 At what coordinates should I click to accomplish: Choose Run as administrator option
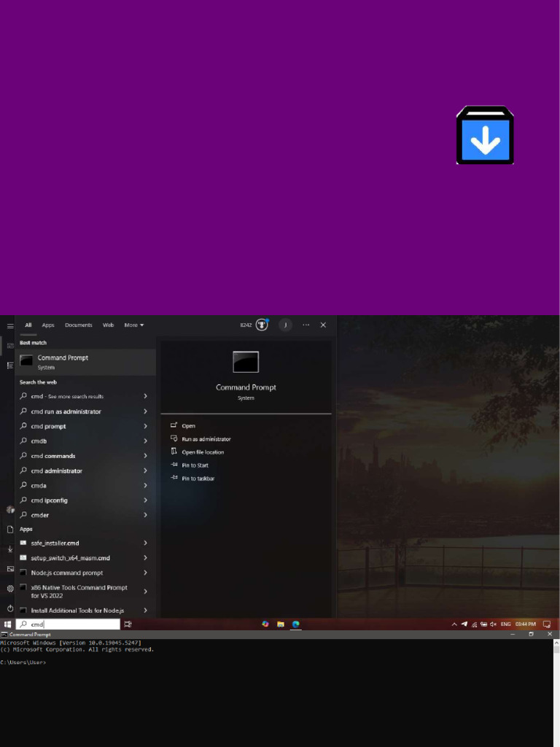206,439
